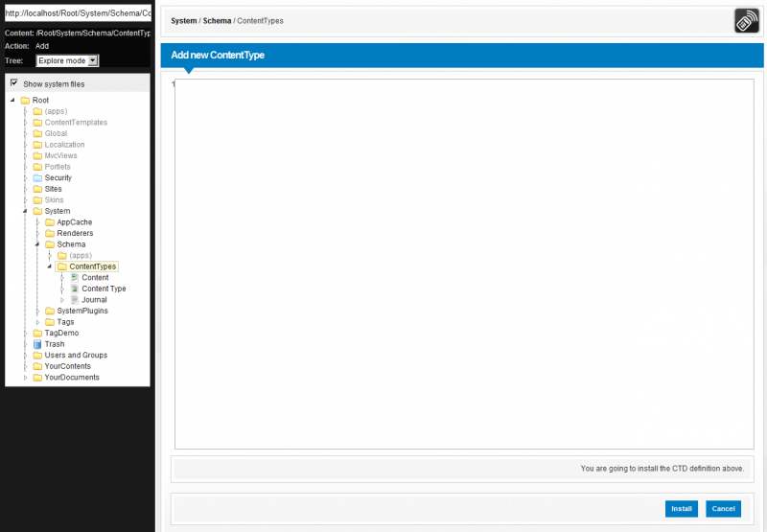Click the (apps) folder icon directly under Root
This screenshot has height=532, width=767.
[37, 111]
